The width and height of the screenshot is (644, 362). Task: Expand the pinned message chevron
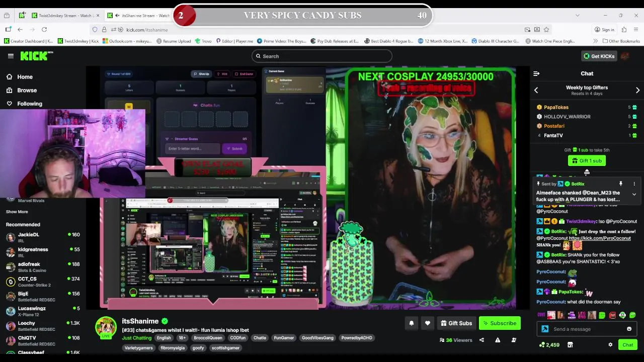coord(634,194)
